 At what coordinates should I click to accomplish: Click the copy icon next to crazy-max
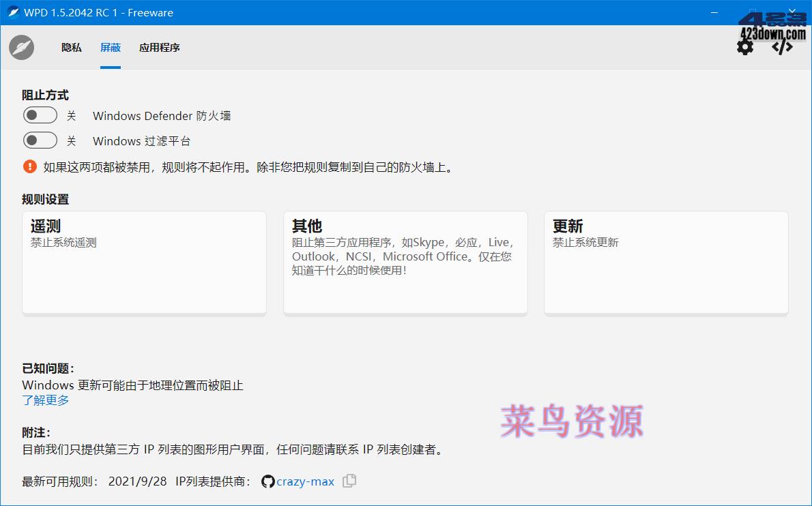click(x=349, y=481)
